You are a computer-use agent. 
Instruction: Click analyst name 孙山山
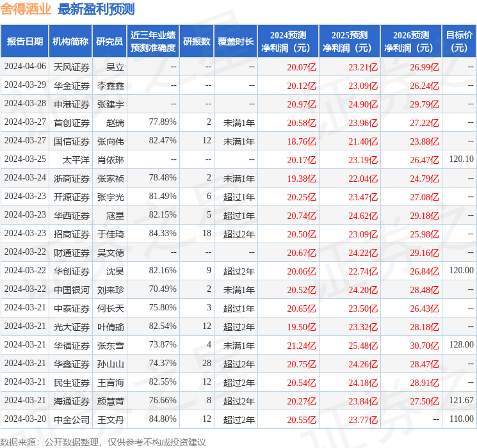click(x=110, y=364)
